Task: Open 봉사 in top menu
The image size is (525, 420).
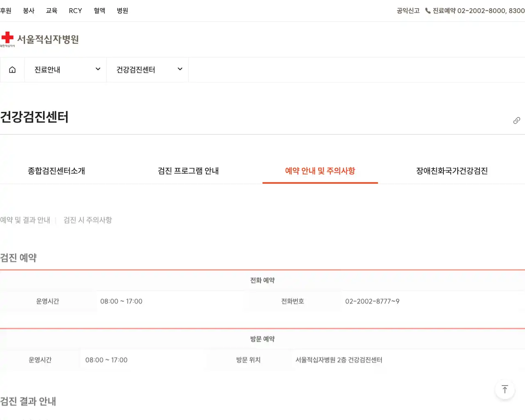Action: [29, 11]
